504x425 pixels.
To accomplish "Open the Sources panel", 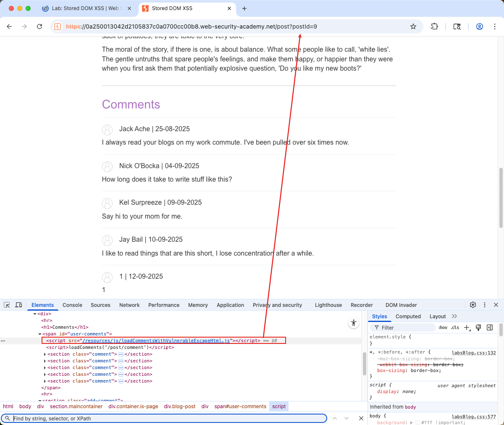I will click(x=100, y=305).
